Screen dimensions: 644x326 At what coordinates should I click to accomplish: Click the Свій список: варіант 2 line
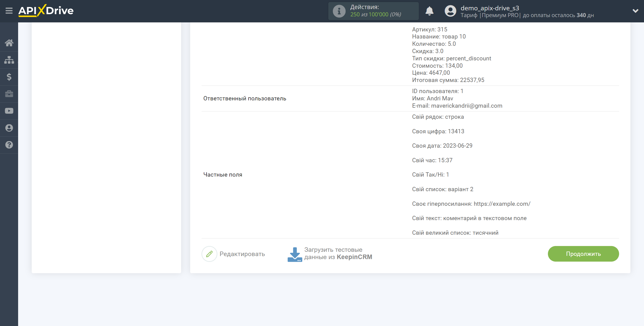pyautogui.click(x=442, y=189)
